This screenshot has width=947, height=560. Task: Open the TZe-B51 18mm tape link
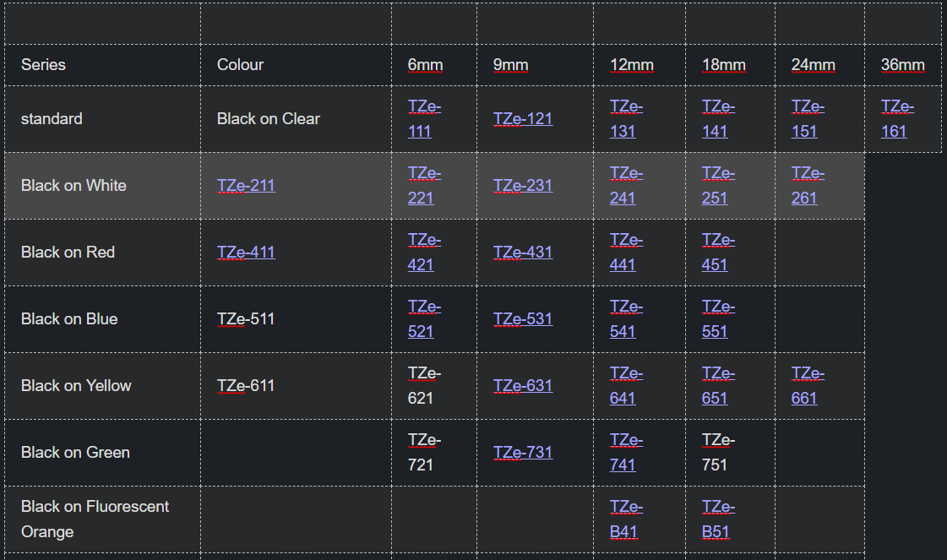coord(716,519)
